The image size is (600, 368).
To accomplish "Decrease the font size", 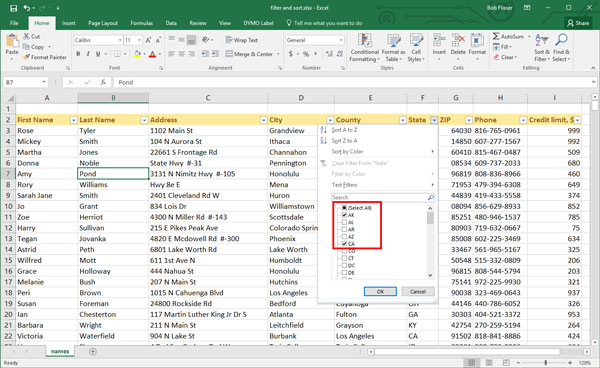I will (x=158, y=40).
